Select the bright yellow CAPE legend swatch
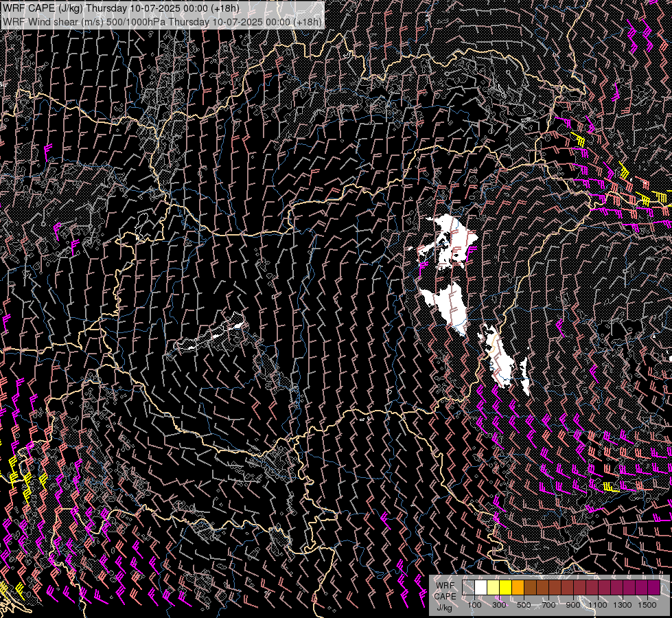Image resolution: width=672 pixels, height=618 pixels. click(506, 587)
